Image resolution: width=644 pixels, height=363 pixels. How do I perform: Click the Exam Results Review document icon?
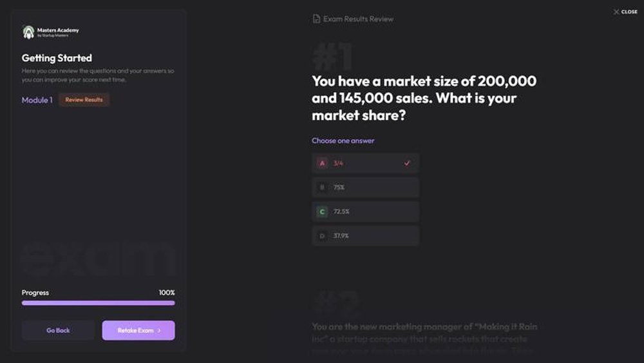pyautogui.click(x=316, y=19)
